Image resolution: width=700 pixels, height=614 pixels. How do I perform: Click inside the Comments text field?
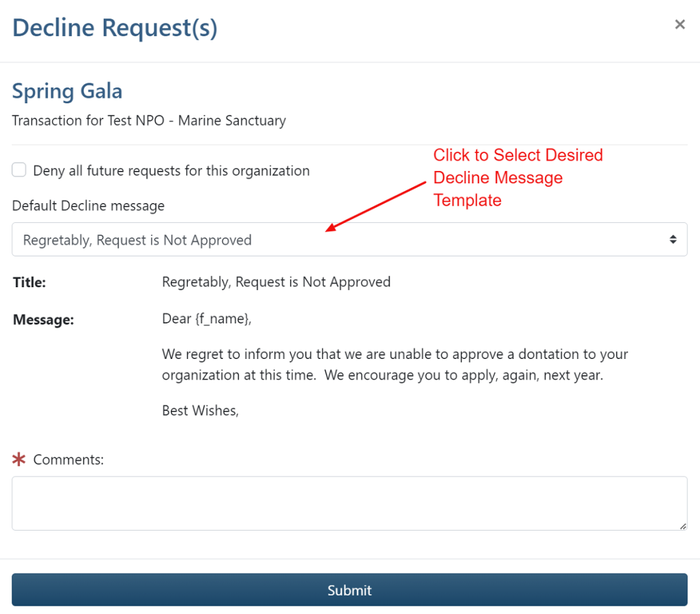(350, 503)
